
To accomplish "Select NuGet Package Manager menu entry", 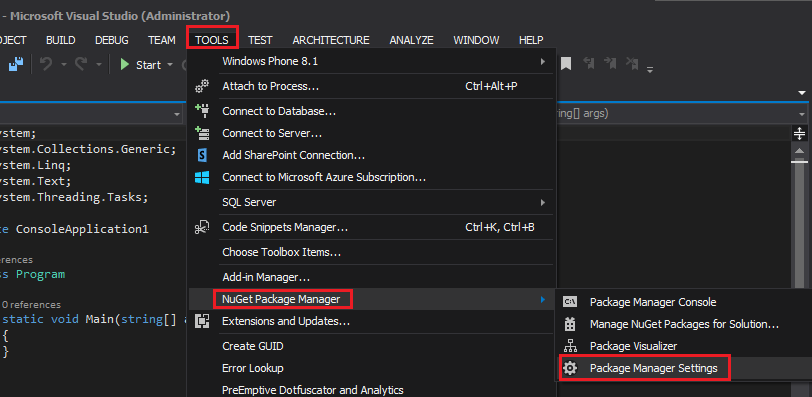I will (372, 299).
